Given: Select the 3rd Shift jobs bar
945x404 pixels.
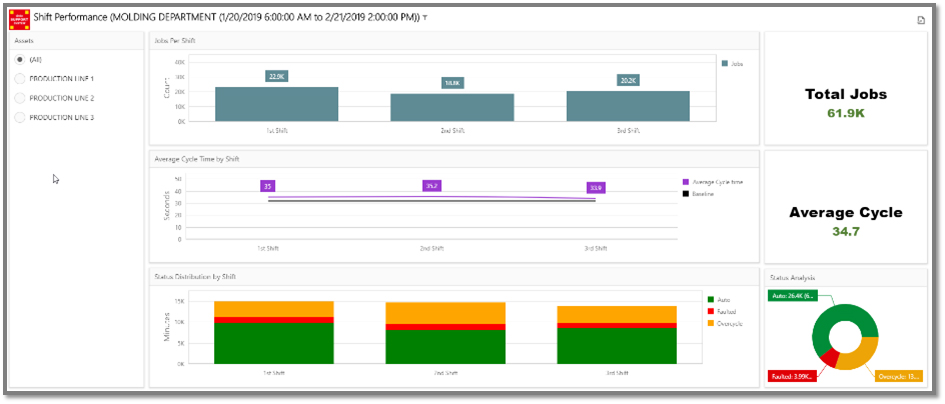Looking at the screenshot, I should point(628,106).
